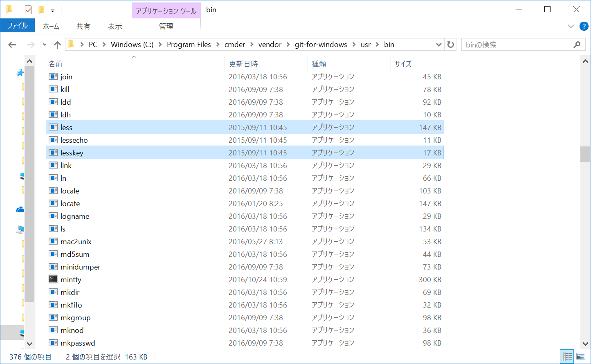
Task: Click the icon beside the less file
Action: (53, 127)
